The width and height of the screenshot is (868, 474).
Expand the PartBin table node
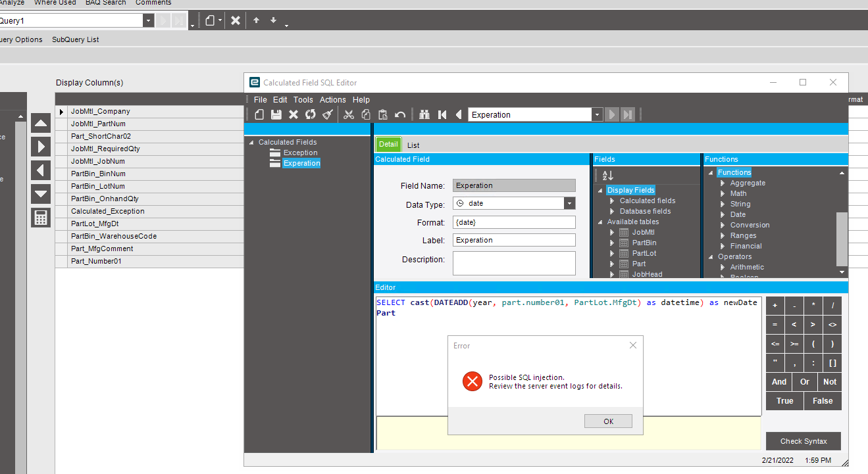[612, 243]
